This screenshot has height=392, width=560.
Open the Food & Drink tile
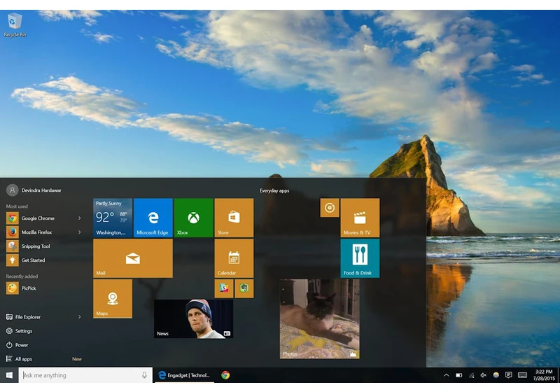[x=360, y=258]
